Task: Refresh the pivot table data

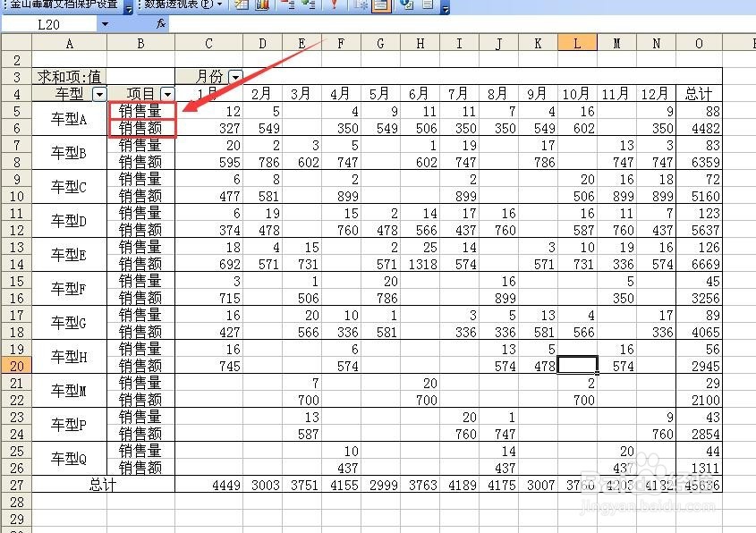Action: [x=336, y=7]
